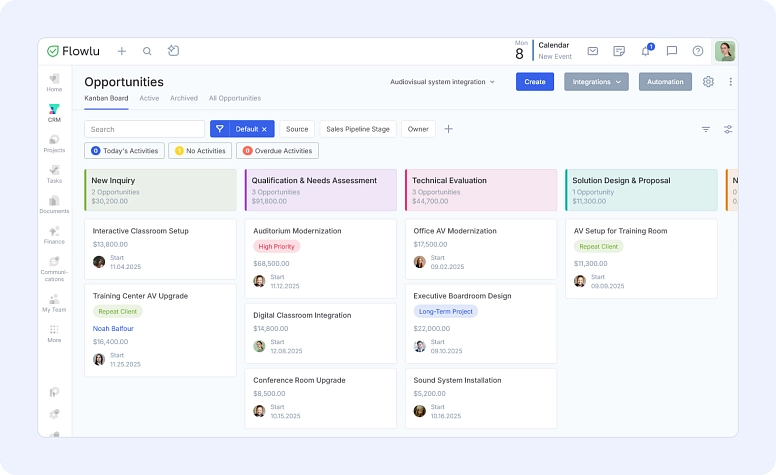The width and height of the screenshot is (776, 475).
Task: Open the chat messages icon
Action: click(x=672, y=51)
